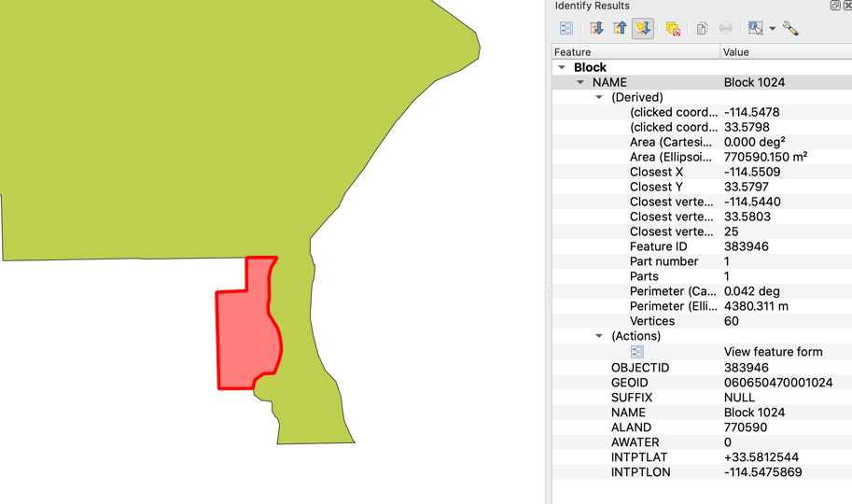Select the Identify Features mode icon
This screenshot has height=504, width=852.
coord(755,28)
